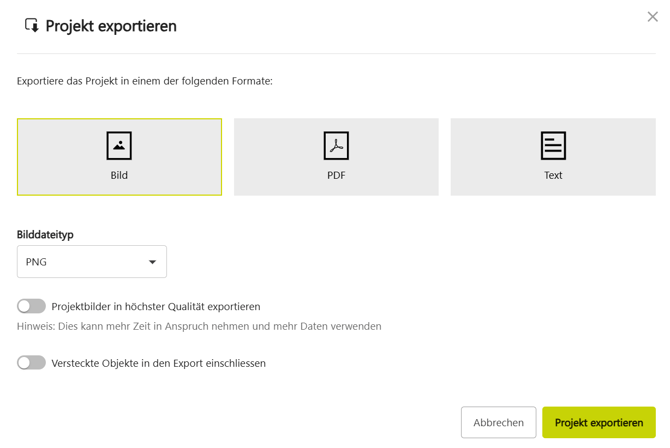Click the "Projektbilder in höchster Qualität exportieren" label
670x448 pixels.
156,307
